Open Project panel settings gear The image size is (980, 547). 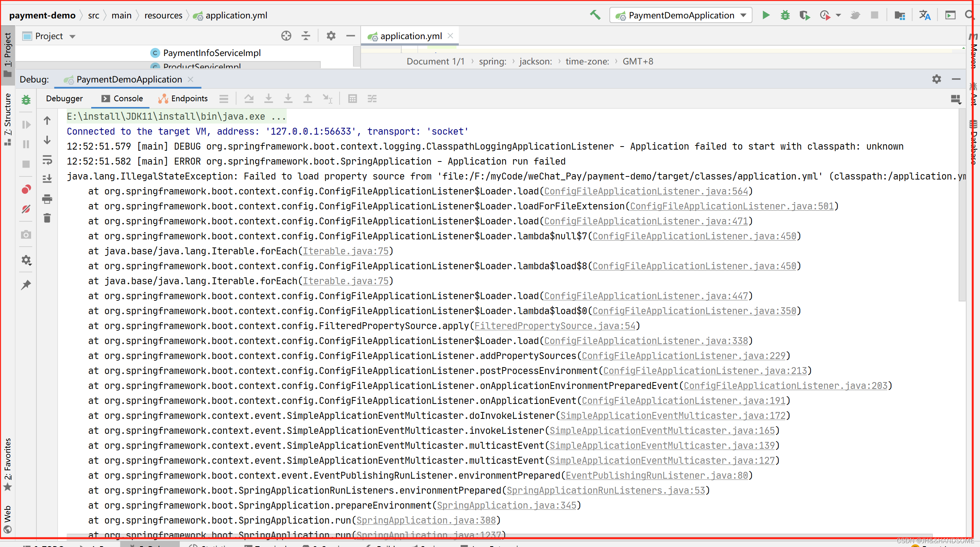tap(331, 36)
